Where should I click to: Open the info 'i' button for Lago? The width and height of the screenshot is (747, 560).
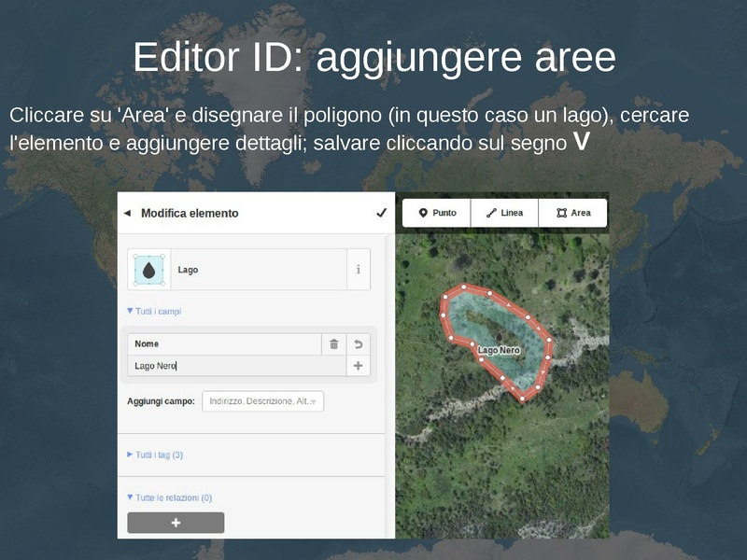coord(358,270)
